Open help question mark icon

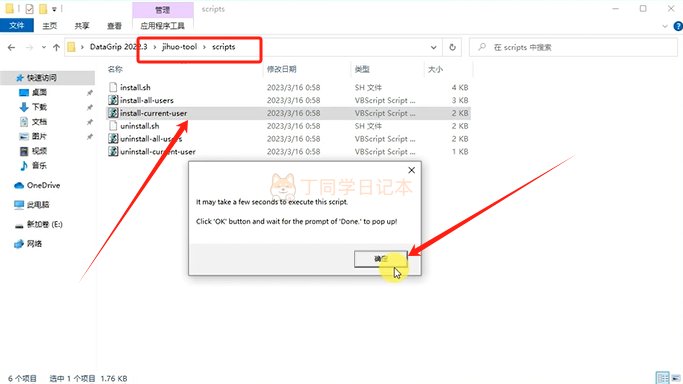pos(678,26)
